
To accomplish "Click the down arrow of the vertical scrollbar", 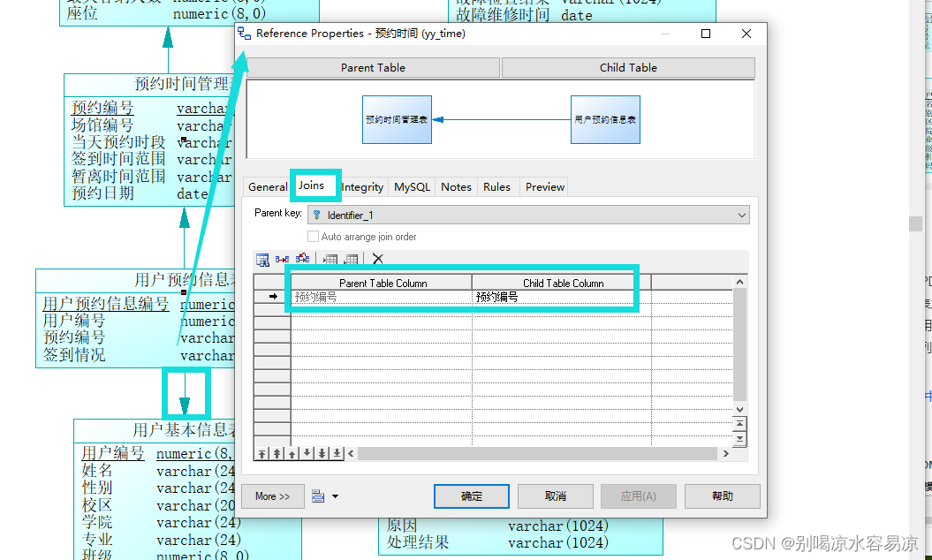I will [739, 409].
